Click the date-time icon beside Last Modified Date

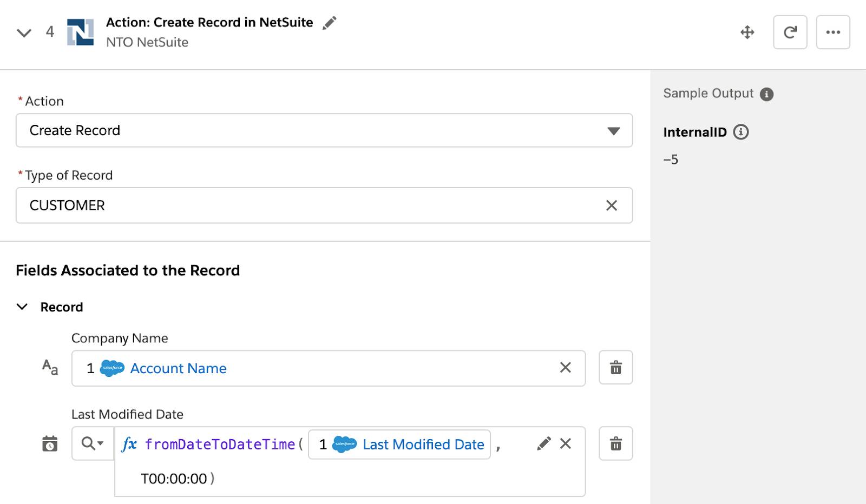pos(50,443)
